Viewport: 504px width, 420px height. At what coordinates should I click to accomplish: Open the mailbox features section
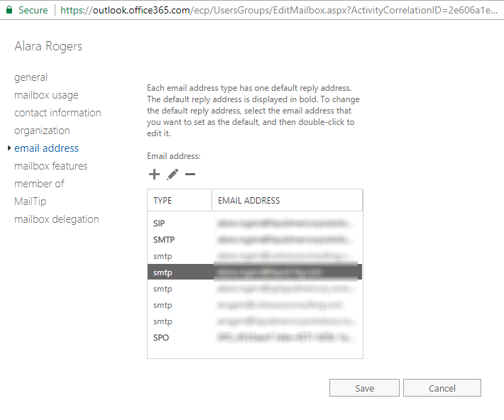pos(51,165)
